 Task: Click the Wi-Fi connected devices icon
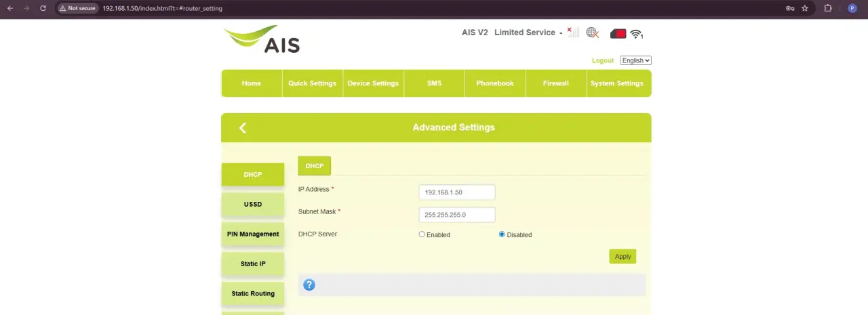pyautogui.click(x=636, y=33)
